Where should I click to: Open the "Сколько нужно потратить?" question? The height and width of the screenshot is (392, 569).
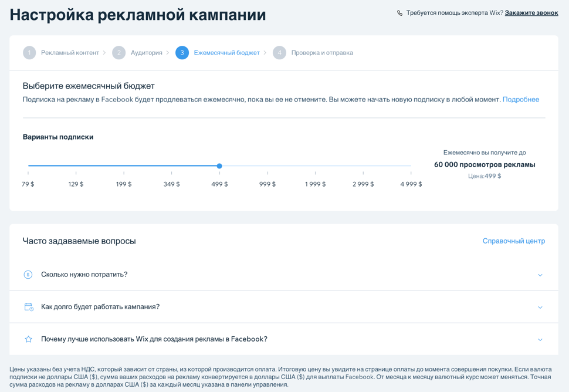[x=284, y=275]
